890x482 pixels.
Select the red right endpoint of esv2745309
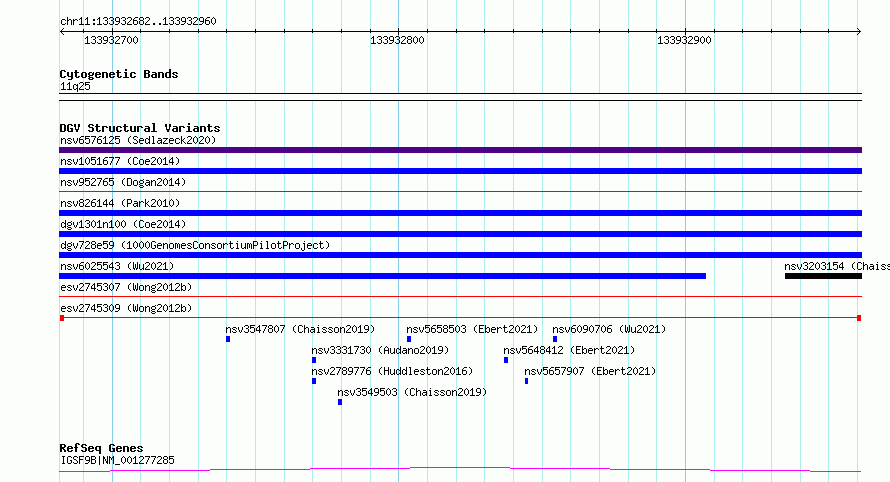coord(859,318)
